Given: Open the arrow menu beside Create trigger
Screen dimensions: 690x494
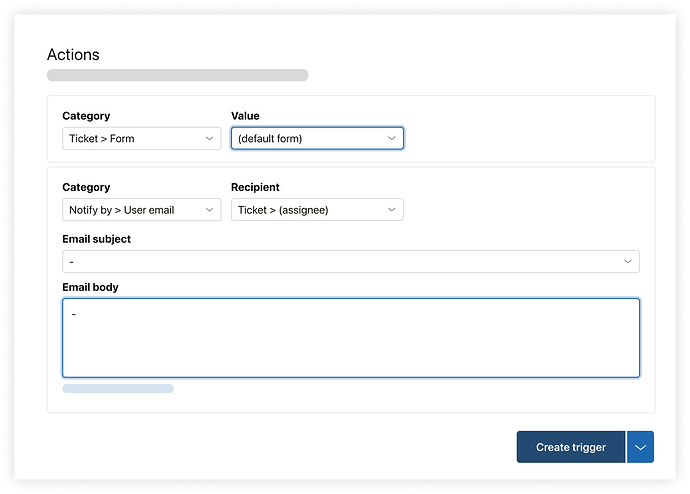Looking at the screenshot, I should pos(640,447).
